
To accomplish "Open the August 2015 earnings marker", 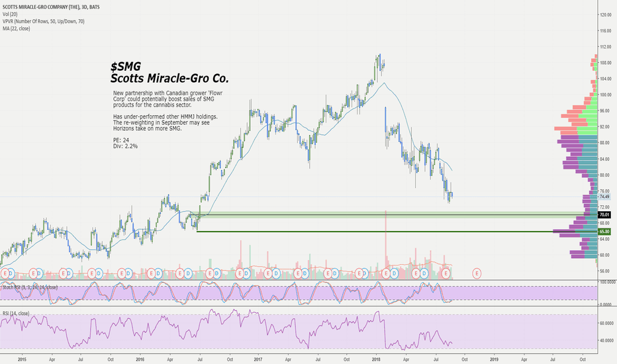I will [92, 273].
